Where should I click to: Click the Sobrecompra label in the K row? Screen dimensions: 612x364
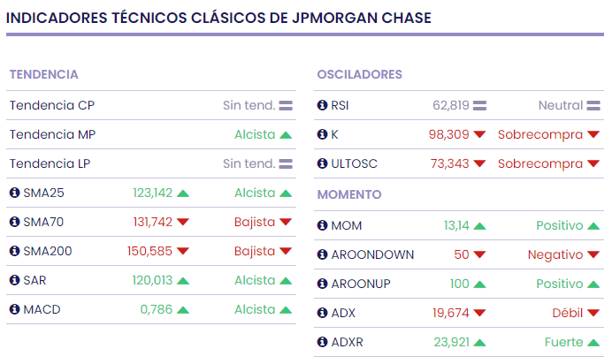click(539, 134)
